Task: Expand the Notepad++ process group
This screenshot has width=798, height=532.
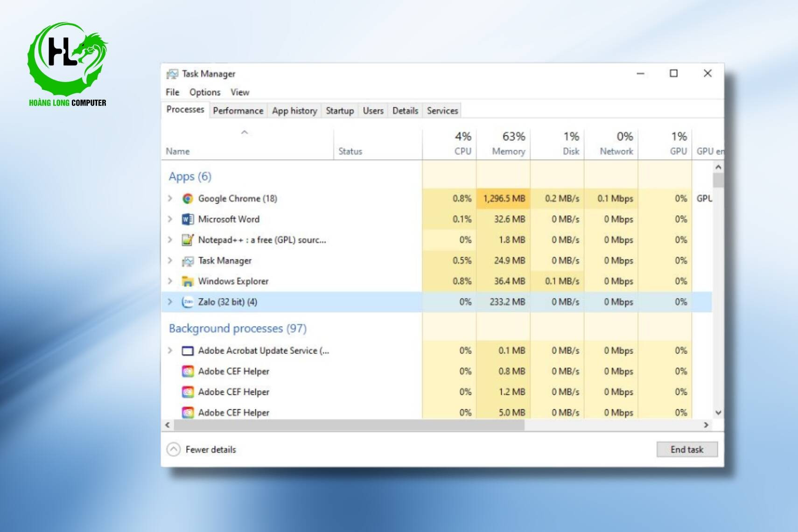Action: tap(170, 240)
